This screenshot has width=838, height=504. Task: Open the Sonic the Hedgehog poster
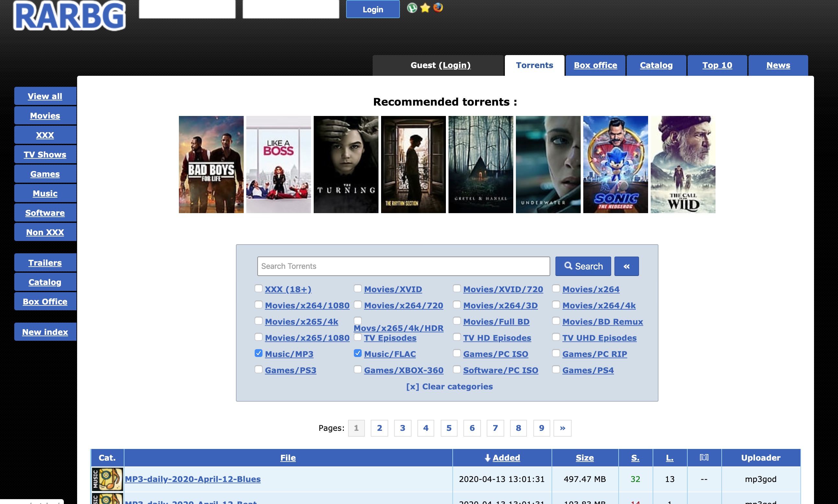pyautogui.click(x=615, y=164)
